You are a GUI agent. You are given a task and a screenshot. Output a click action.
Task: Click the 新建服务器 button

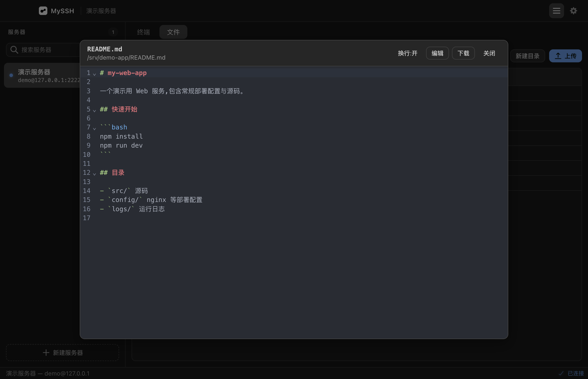pyautogui.click(x=63, y=352)
